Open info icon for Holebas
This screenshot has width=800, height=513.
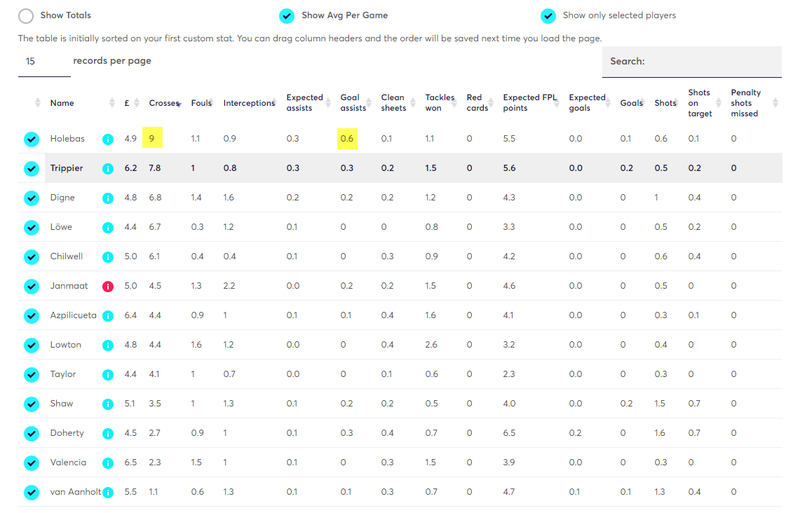[x=108, y=139]
